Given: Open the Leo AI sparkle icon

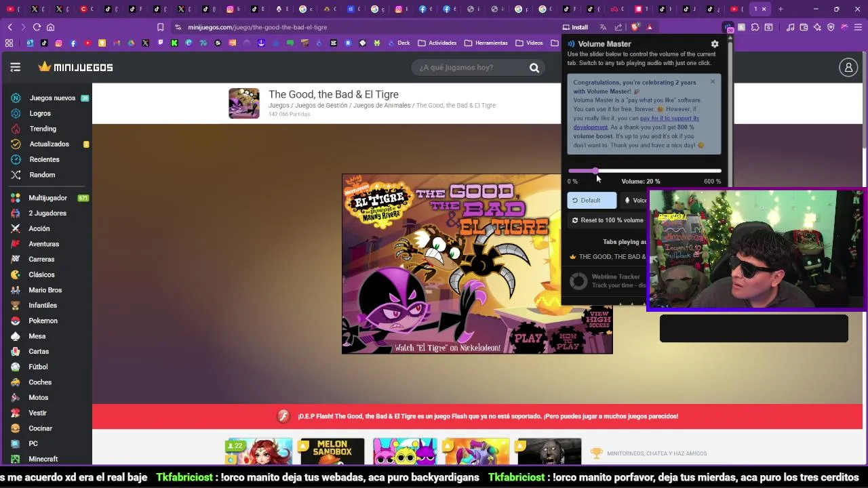Looking at the screenshot, I should tap(817, 27).
